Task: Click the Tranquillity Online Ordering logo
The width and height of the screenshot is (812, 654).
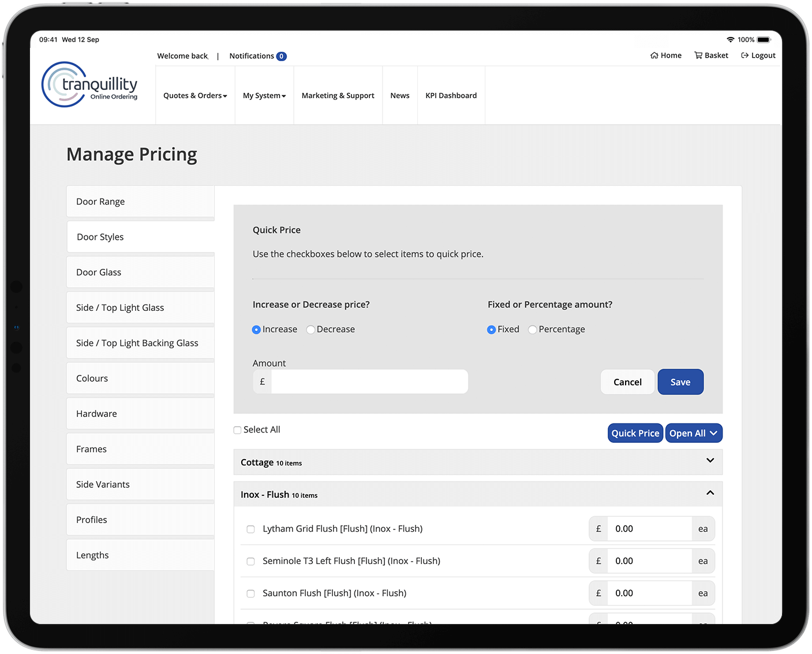Action: tap(89, 85)
